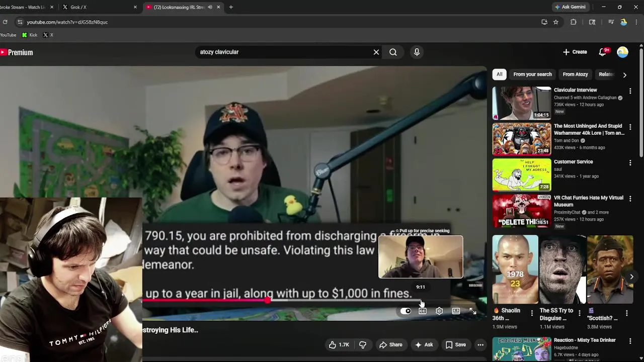The width and height of the screenshot is (644, 362).
Task: Open YouTube account avatar menu
Action: click(622, 52)
